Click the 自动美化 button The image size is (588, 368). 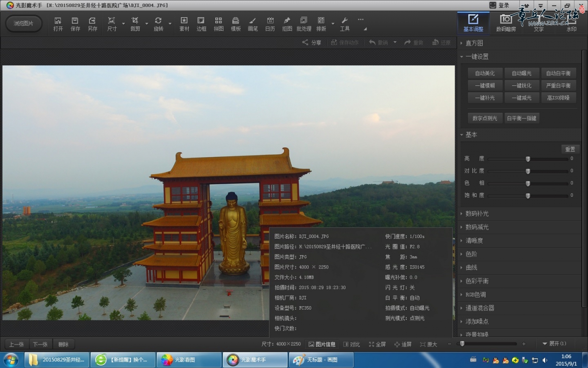point(485,74)
